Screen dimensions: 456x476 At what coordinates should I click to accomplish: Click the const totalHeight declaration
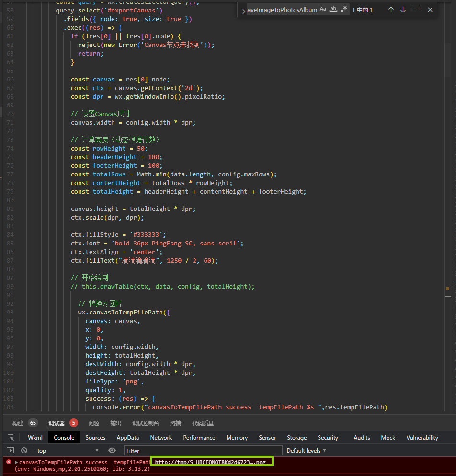(188, 192)
